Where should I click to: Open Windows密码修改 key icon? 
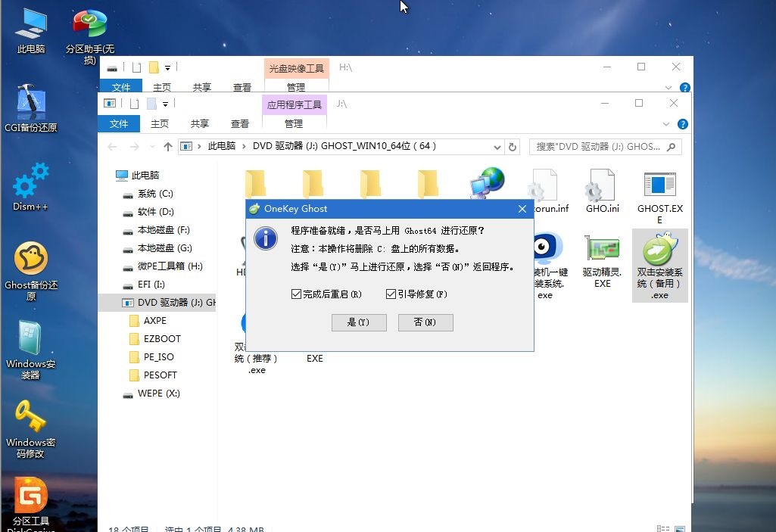pos(31,428)
